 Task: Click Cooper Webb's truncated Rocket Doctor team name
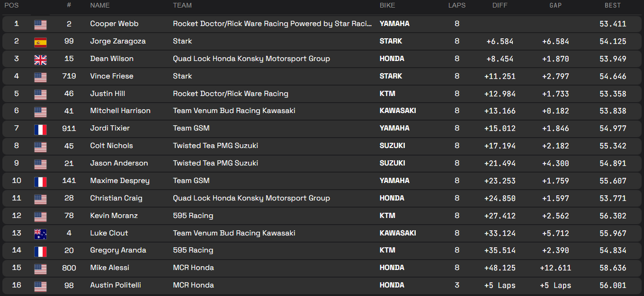coord(272,24)
